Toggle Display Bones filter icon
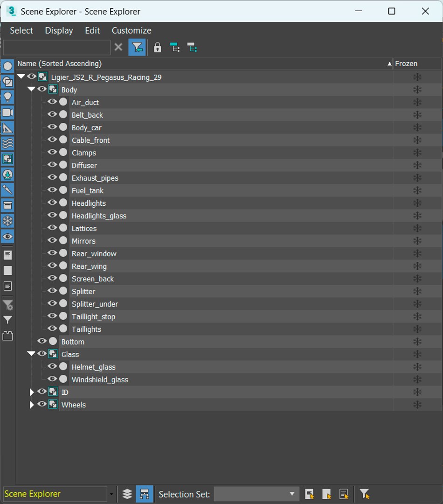443x504 pixels. pos(7,190)
